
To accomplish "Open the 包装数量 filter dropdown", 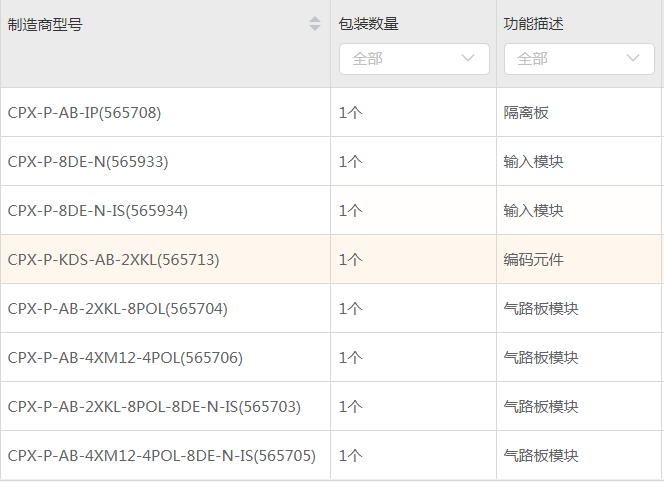I will [414, 59].
